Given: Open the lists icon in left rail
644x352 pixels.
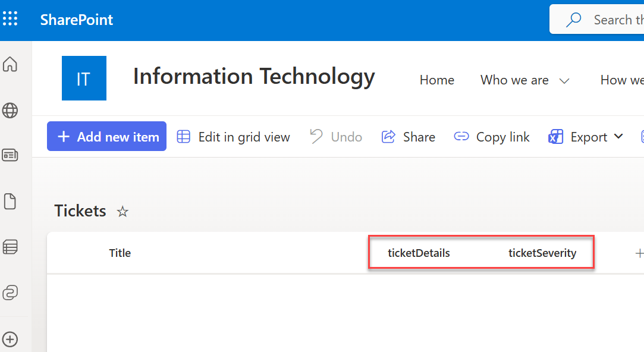Looking at the screenshot, I should click(10, 246).
